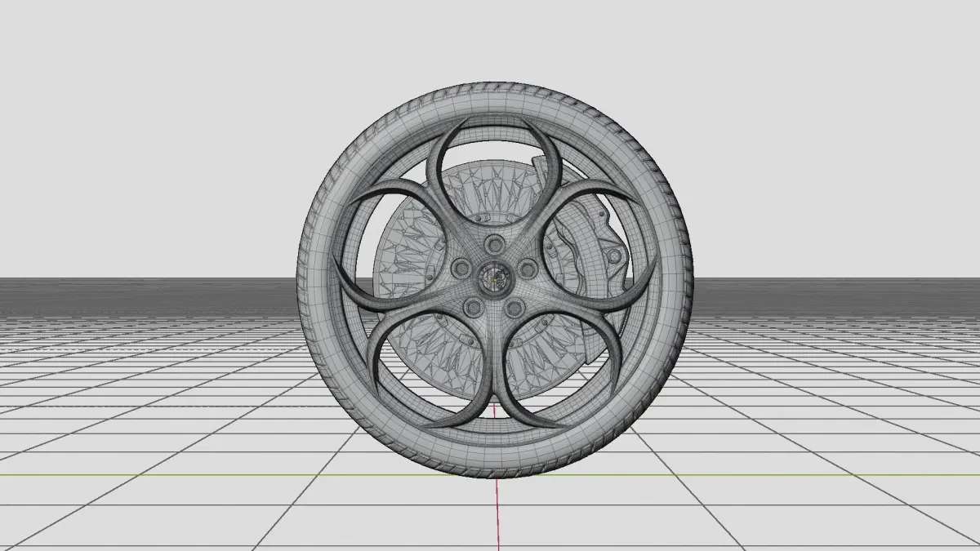The image size is (980, 551).
Task: Select the wheel's center hub cap
Action: pyautogui.click(x=495, y=278)
